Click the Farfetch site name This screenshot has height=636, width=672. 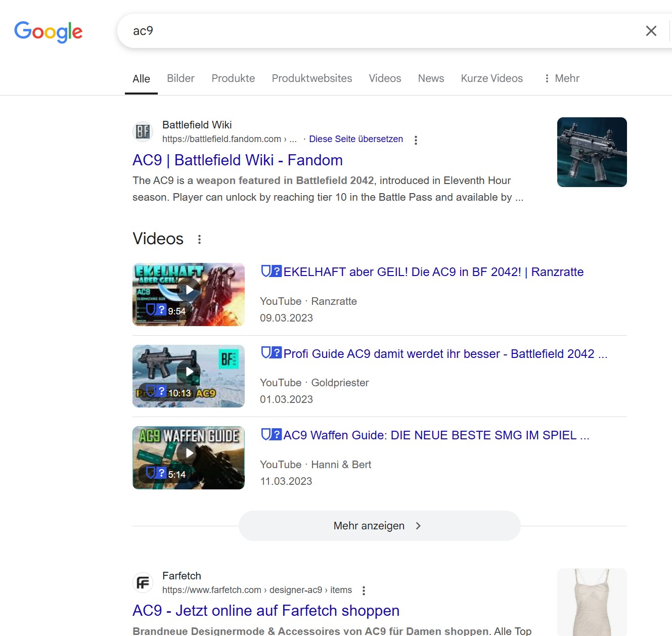(182, 576)
